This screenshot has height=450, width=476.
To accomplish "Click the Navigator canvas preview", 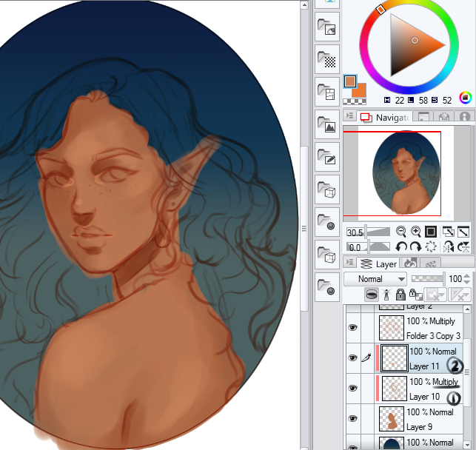I will (x=406, y=173).
